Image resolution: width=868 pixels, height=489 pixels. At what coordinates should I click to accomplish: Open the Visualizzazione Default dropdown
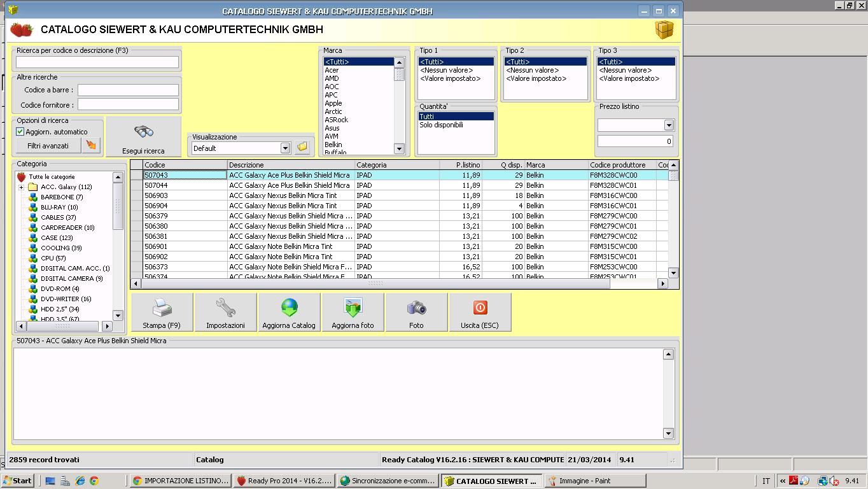[285, 148]
